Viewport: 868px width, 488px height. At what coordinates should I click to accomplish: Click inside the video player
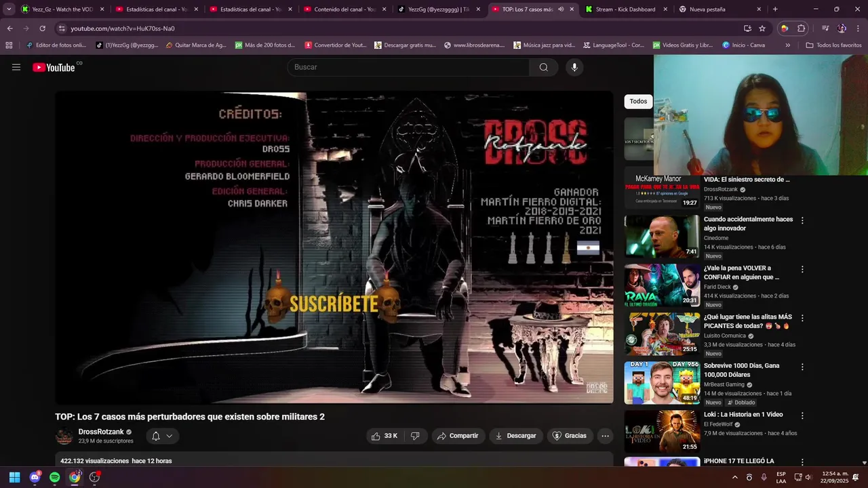334,248
